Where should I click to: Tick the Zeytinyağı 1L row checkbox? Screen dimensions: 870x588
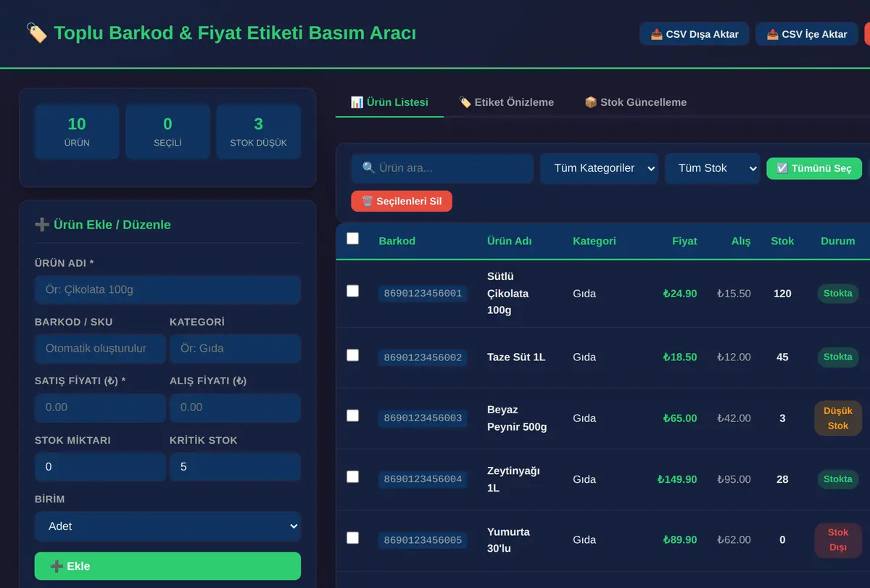tap(353, 476)
